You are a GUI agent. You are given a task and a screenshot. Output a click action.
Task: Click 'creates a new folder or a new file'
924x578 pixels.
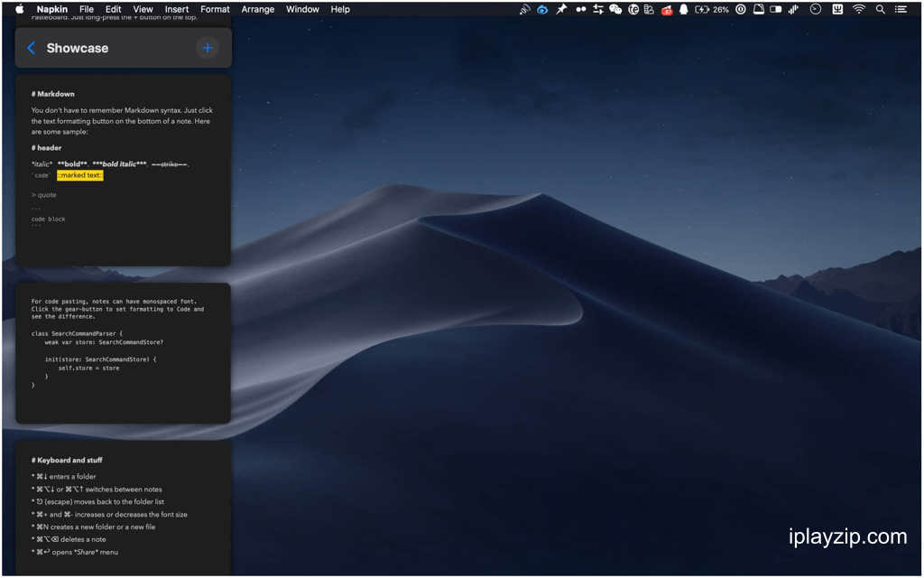pyautogui.click(x=93, y=527)
